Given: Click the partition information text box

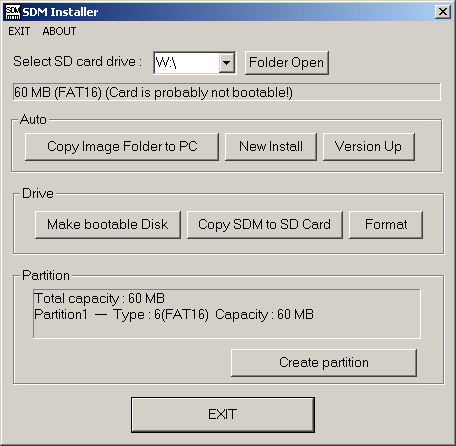Looking at the screenshot, I should click(x=227, y=314).
